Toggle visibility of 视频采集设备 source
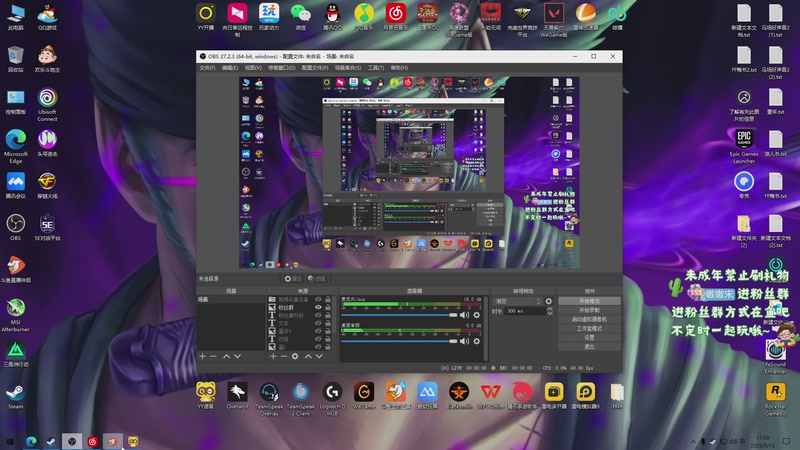 (318, 299)
